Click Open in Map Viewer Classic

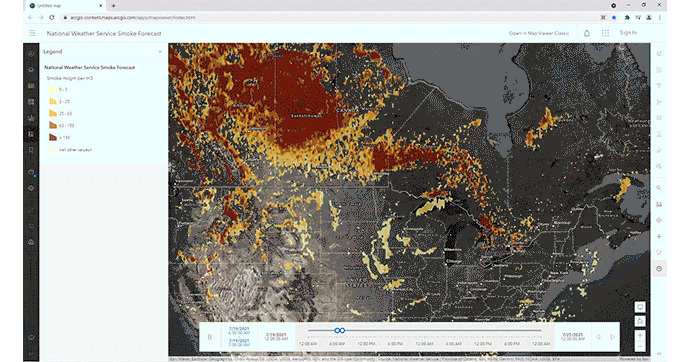[x=539, y=33]
